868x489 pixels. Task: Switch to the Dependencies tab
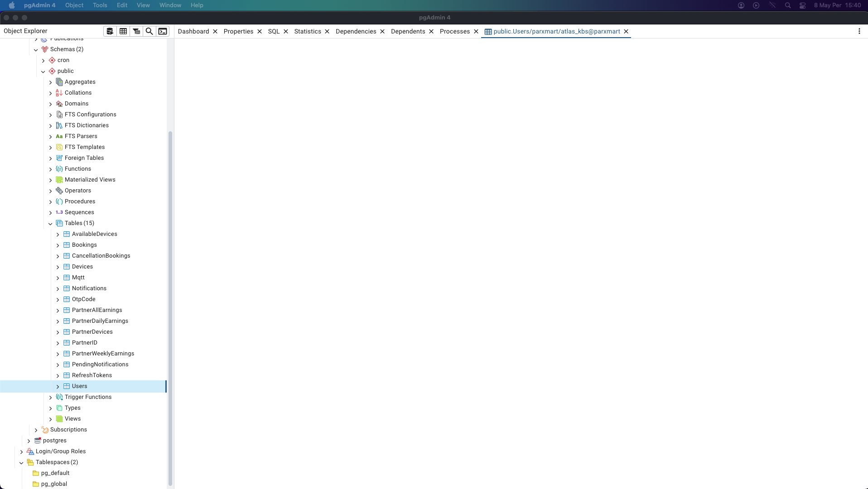[x=356, y=31]
